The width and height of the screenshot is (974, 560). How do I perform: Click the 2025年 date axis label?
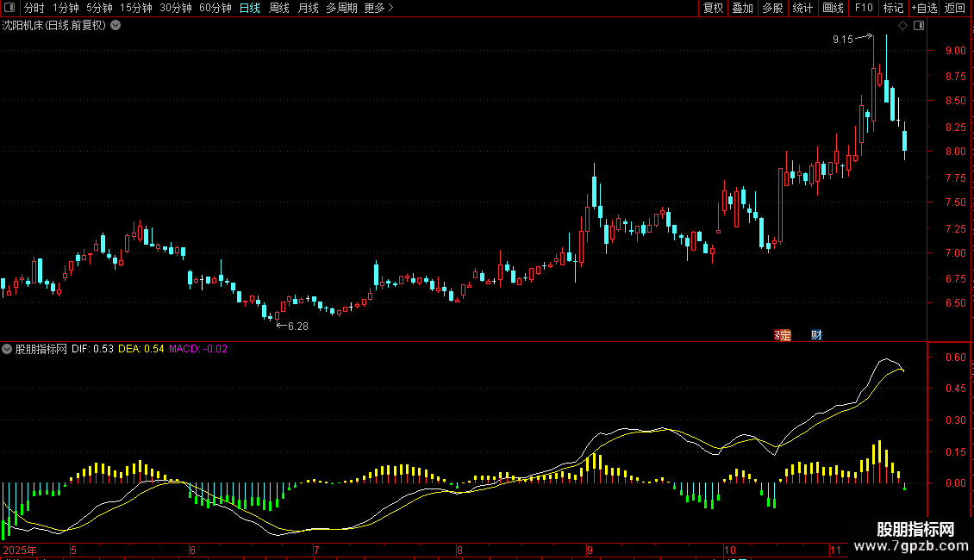pyautogui.click(x=20, y=550)
